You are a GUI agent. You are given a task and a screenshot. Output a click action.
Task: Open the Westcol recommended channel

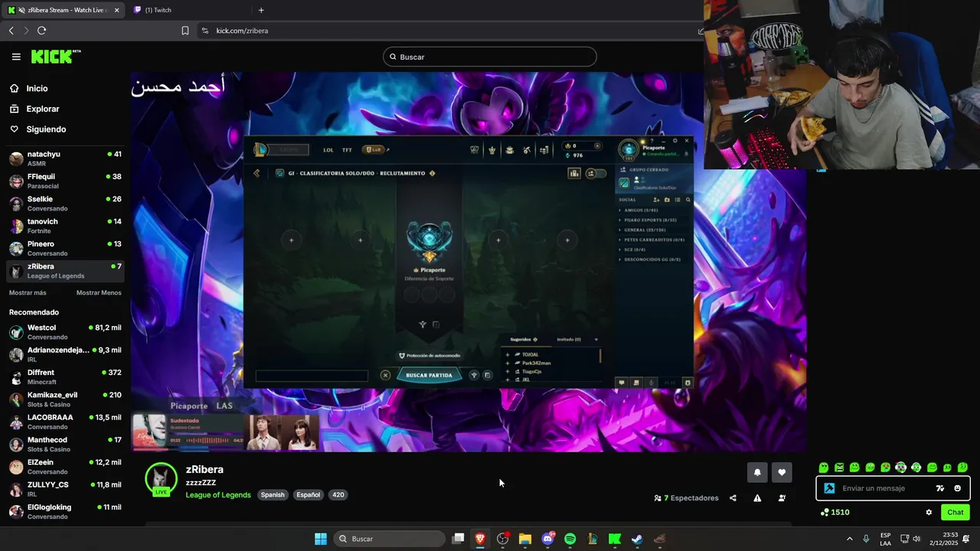tap(65, 332)
